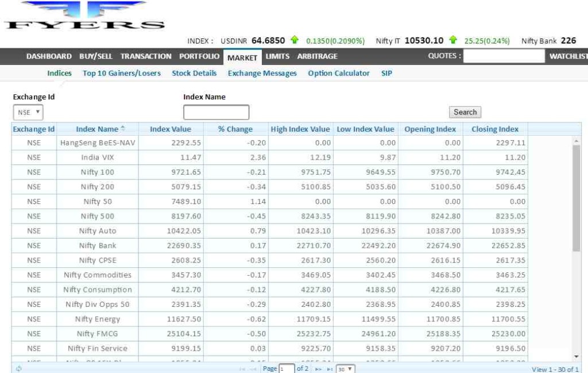588x373 pixels.
Task: Open the Option Calculator link
Action: (339, 73)
